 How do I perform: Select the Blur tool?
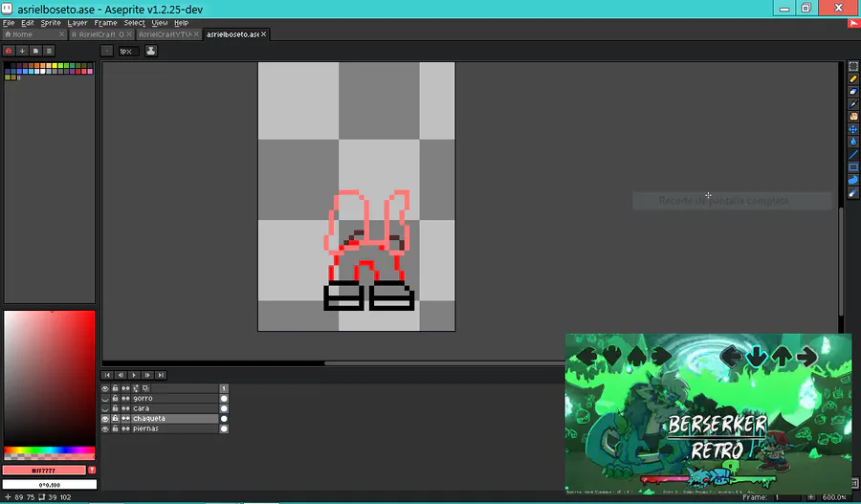point(852,193)
